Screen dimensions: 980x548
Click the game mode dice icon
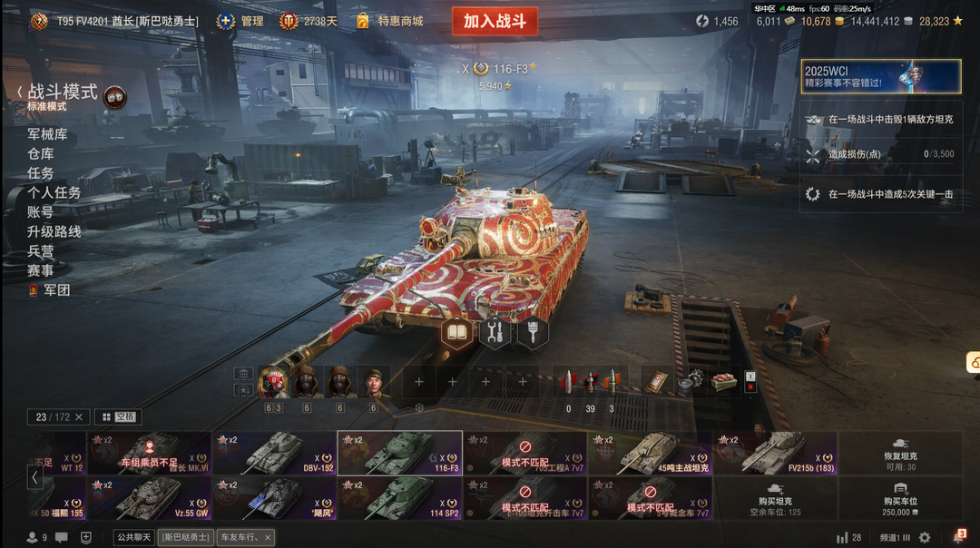(x=115, y=97)
